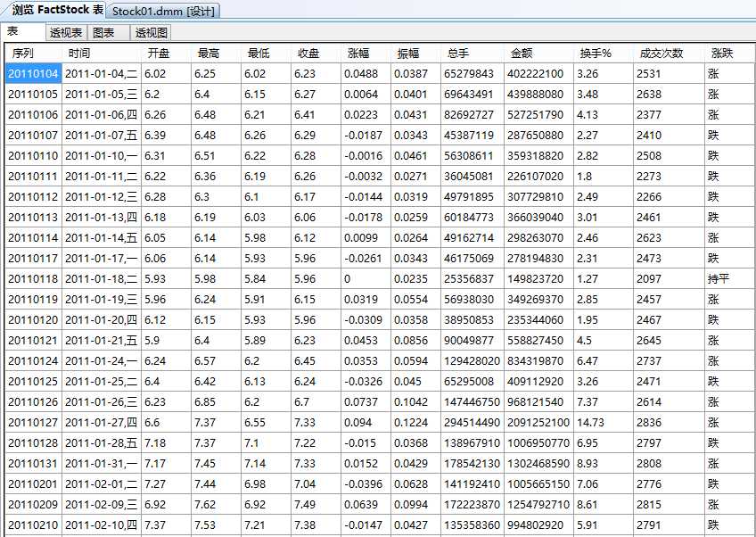Click 涨幅 value -0.0326
The image size is (756, 537).
pos(366,381)
